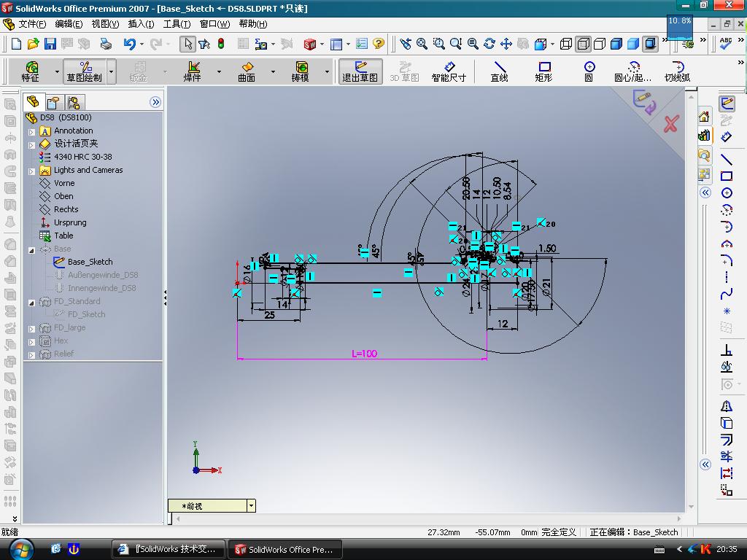747x560 pixels.
Task: Select the Table tree item
Action: click(x=63, y=236)
